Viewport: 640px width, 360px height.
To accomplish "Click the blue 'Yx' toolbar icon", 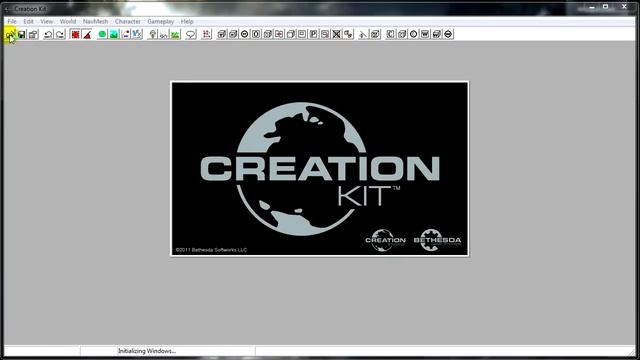I will coord(137,34).
